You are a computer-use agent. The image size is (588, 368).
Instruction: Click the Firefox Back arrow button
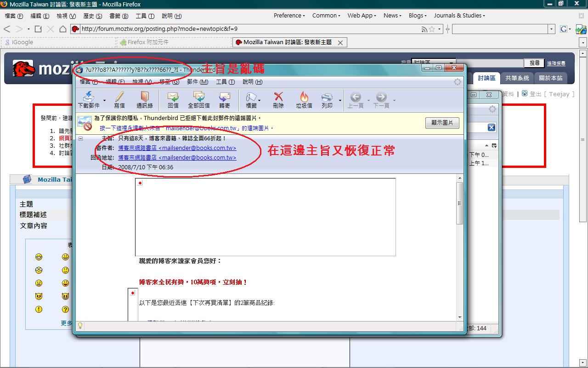click(x=7, y=29)
